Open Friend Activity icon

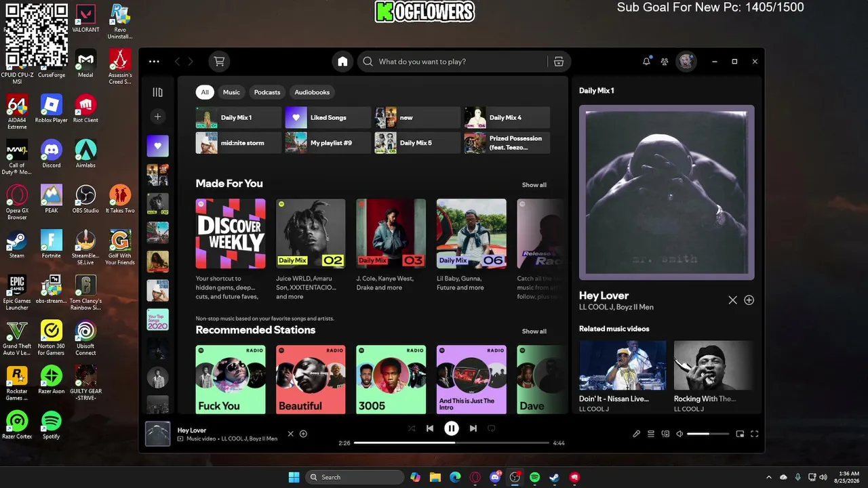pyautogui.click(x=665, y=62)
